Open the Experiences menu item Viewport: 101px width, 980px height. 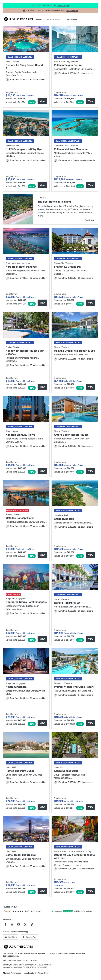(72, 19)
